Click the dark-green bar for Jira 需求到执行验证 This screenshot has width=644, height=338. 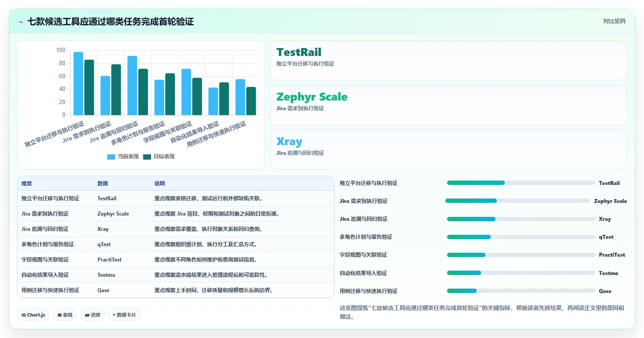pyautogui.click(x=116, y=90)
